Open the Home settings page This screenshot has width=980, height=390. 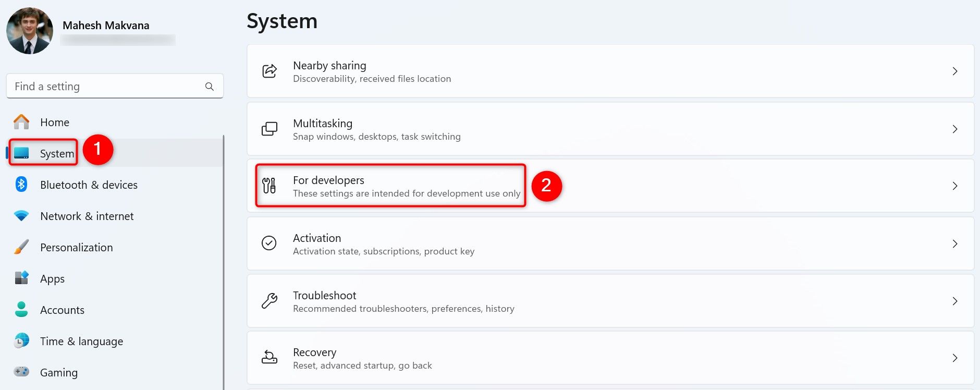click(x=55, y=122)
